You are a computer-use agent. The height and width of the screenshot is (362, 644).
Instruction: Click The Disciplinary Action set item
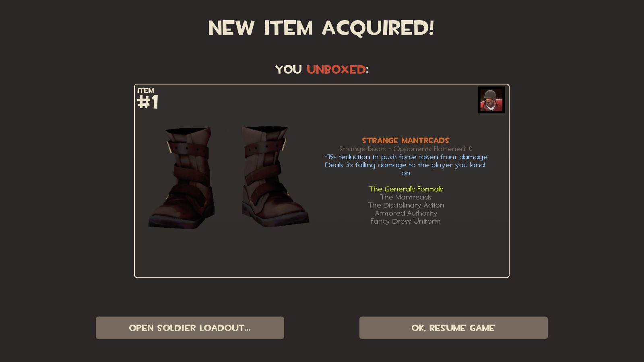(x=406, y=205)
